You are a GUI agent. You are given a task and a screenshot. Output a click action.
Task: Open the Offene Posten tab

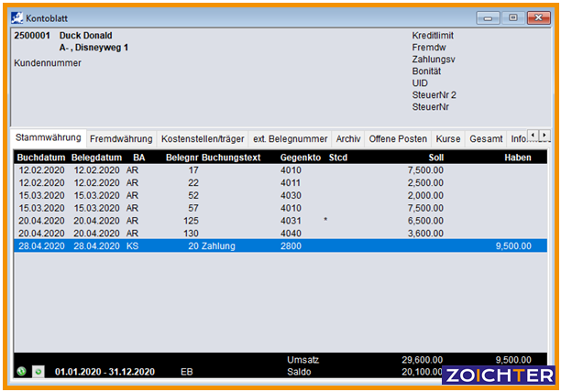pos(398,138)
